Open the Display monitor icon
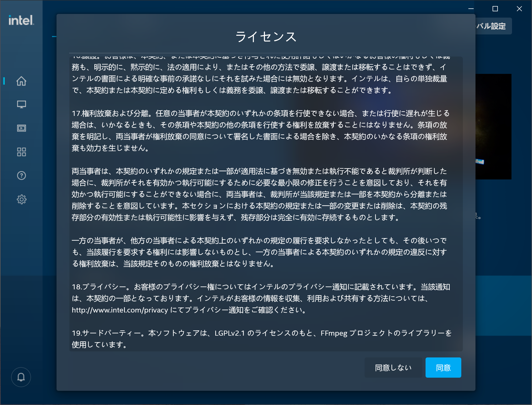532x405 pixels. point(21,104)
